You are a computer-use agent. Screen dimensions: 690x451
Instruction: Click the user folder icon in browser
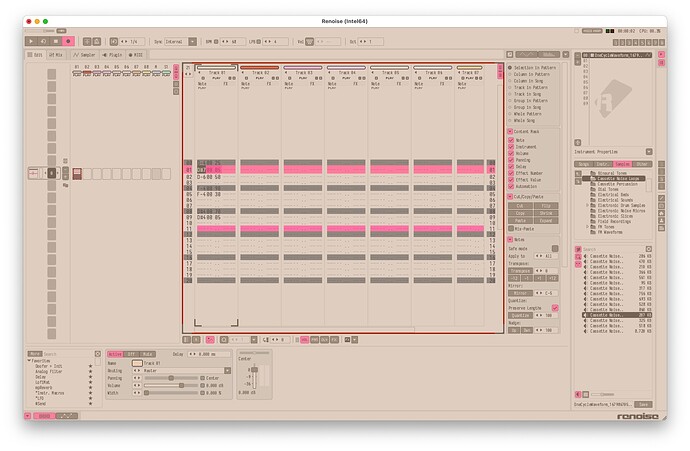(x=661, y=221)
